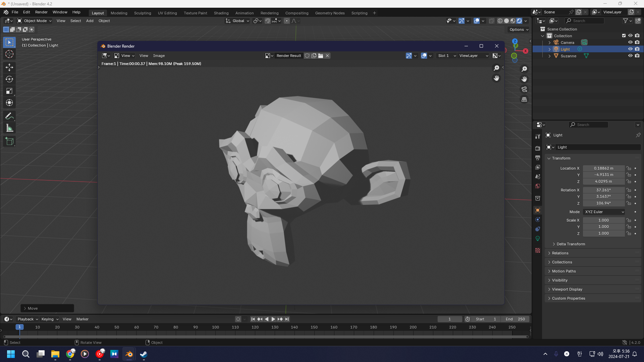The width and height of the screenshot is (644, 362).
Task: Select the Add Cube tool
Action: (x=9, y=141)
